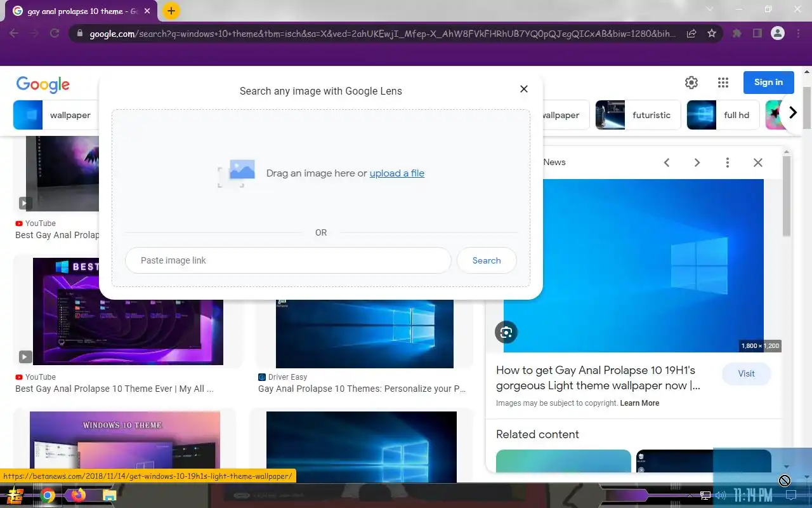Open network status tray icon
This screenshot has width=812, height=508.
705,495
